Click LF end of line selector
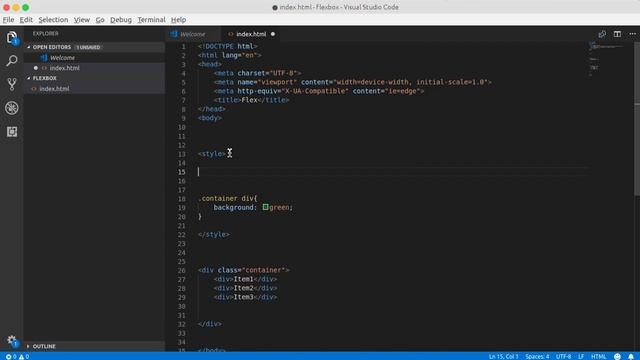 (581, 356)
